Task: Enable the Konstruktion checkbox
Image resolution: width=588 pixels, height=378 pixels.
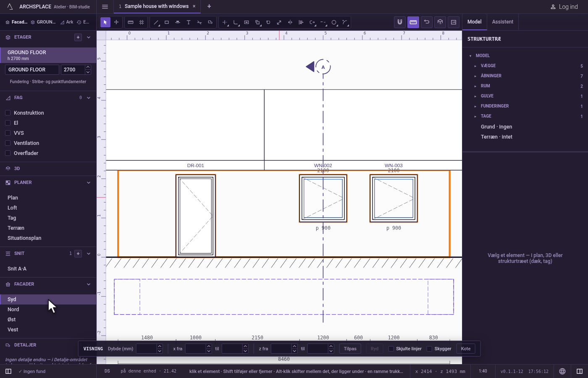Action: coord(8,113)
